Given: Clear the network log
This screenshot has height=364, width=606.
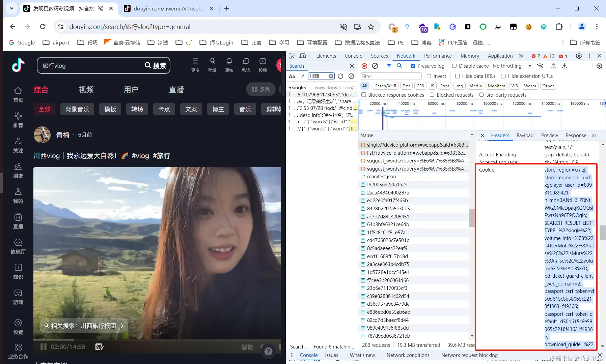Looking at the screenshot, I should [x=375, y=66].
